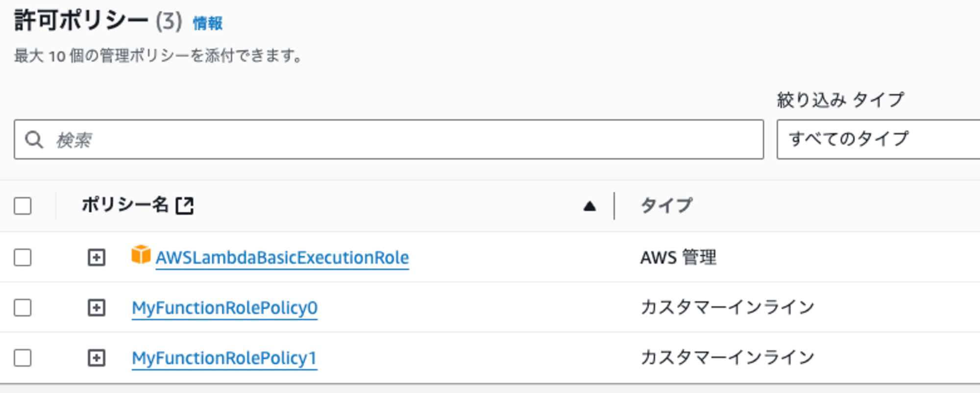Screen dimensions: 980x393
Task: Open the すべてのタイプ filter dropdown
Action: (878, 139)
